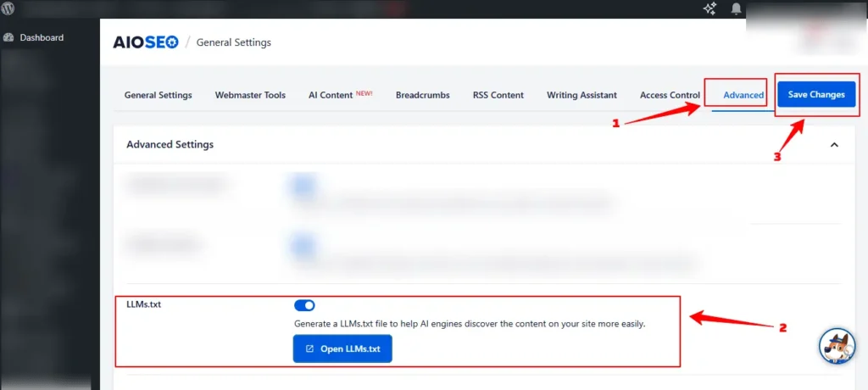The width and height of the screenshot is (868, 390).
Task: Open the RSS Content tab
Action: 498,95
